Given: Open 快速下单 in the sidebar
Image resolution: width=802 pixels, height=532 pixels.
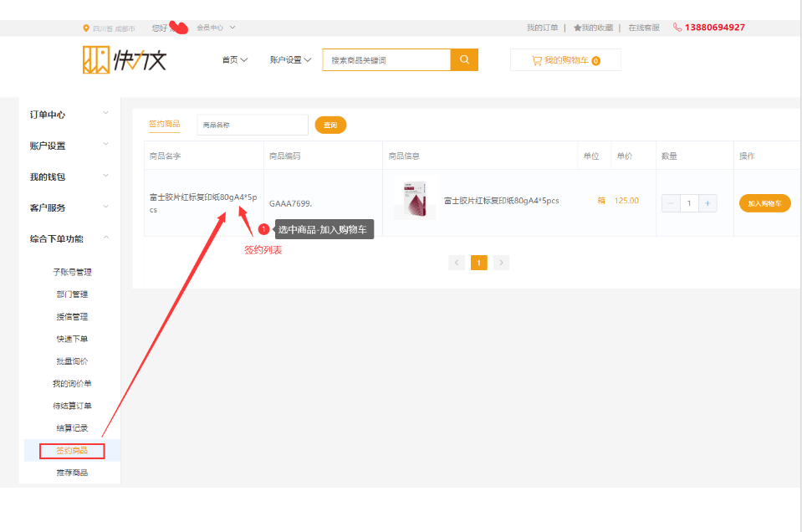Looking at the screenshot, I should tap(72, 339).
